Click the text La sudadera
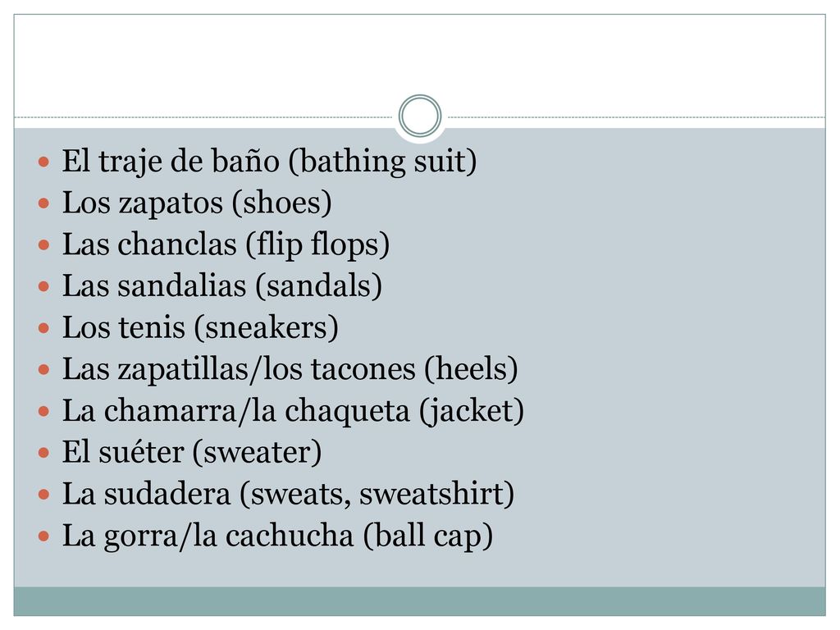 (146, 494)
